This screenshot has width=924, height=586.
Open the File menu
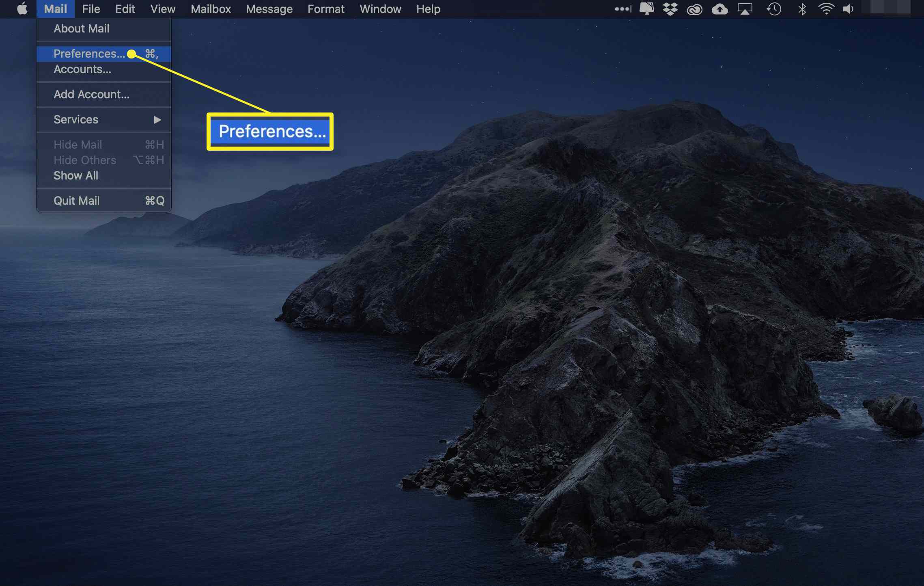coord(91,9)
